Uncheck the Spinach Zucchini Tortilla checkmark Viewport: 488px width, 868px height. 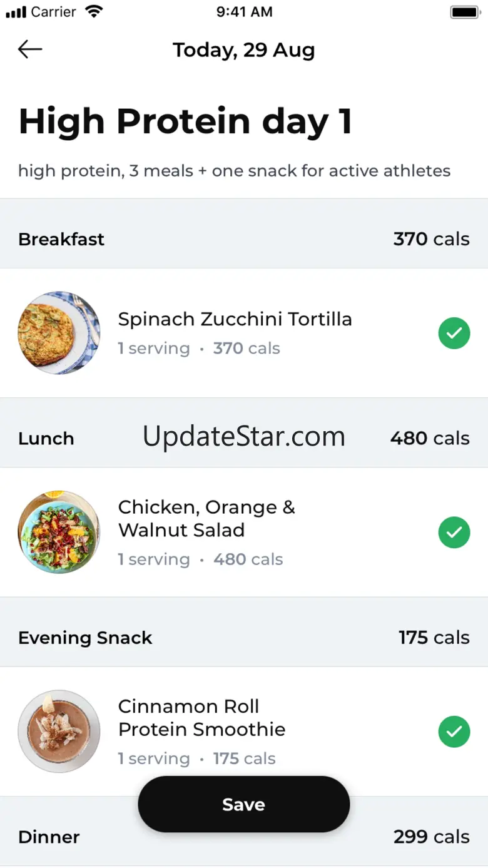point(454,333)
